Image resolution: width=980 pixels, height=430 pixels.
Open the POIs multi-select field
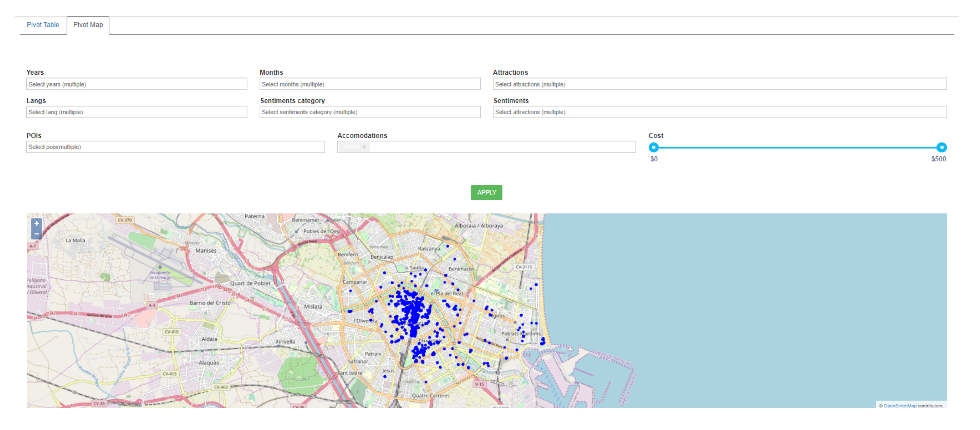(x=175, y=147)
